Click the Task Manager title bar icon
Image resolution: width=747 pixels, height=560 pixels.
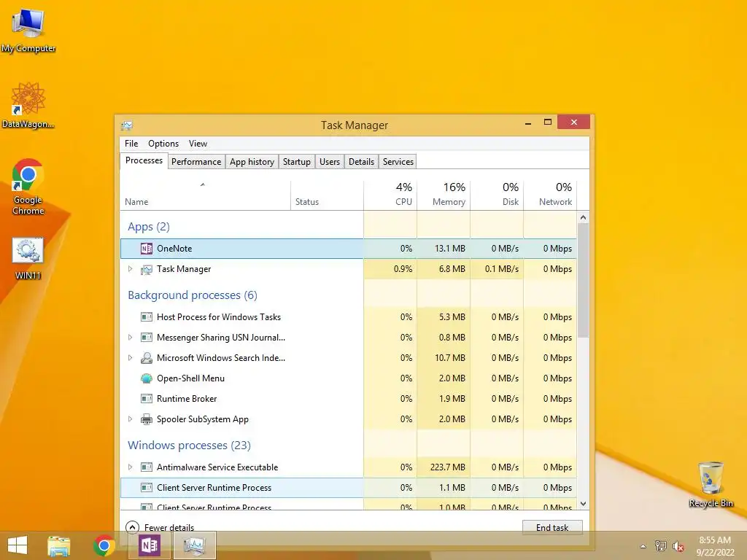pos(127,125)
